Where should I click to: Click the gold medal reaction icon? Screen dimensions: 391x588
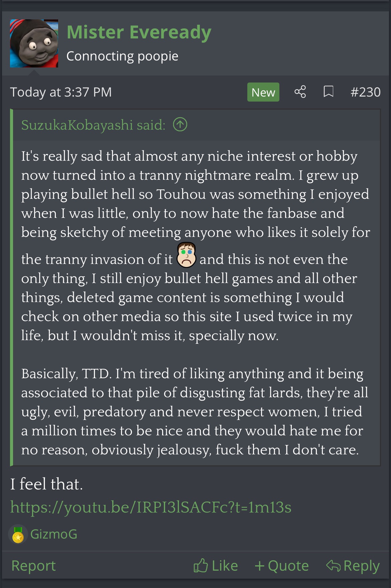(x=18, y=534)
